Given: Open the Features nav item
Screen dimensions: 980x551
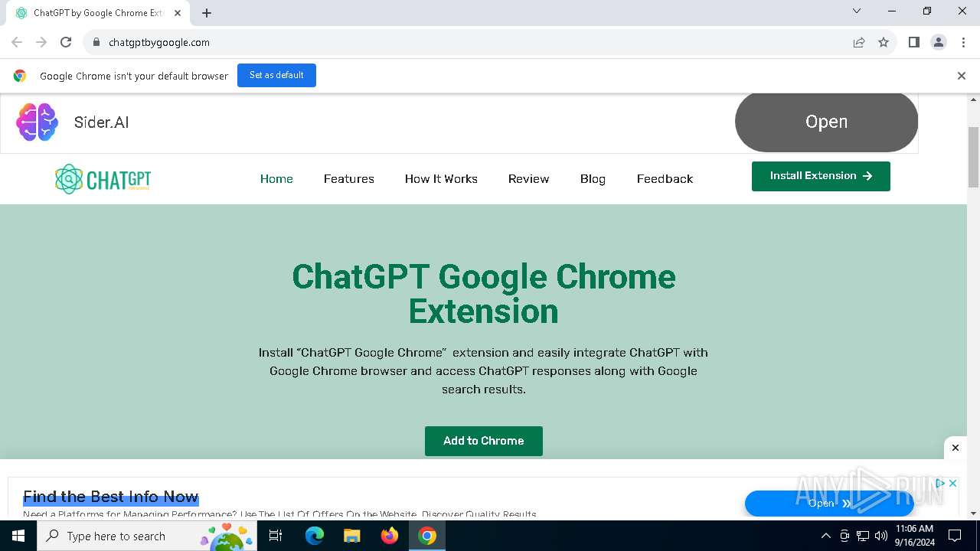Looking at the screenshot, I should pos(349,179).
